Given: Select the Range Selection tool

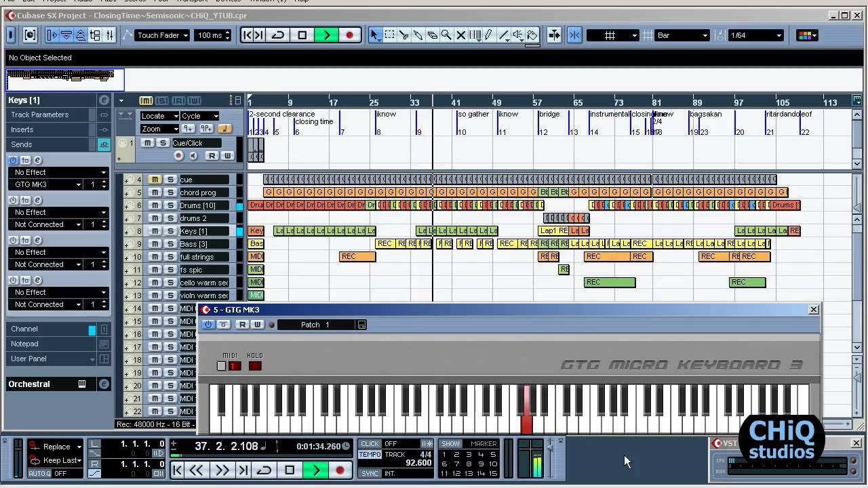Looking at the screenshot, I should 389,35.
